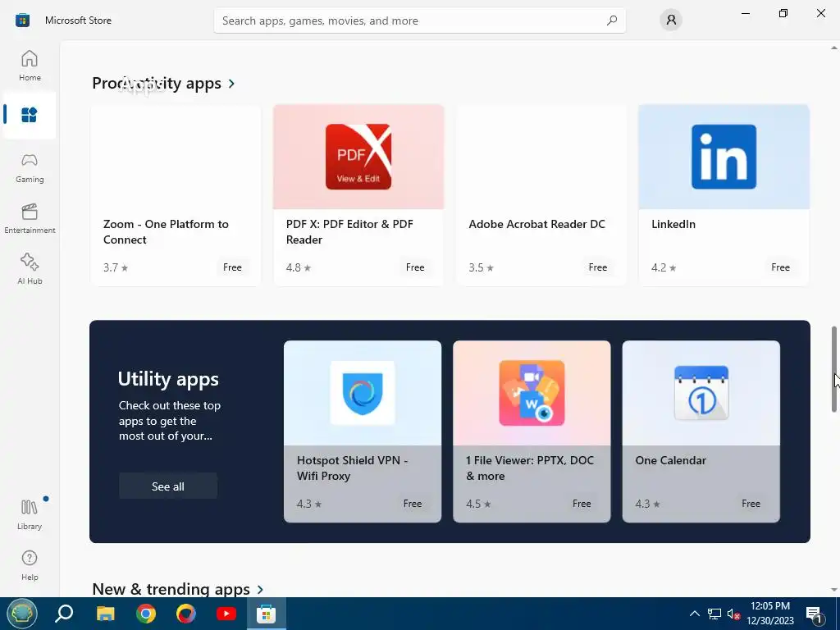
Task: Select the Apps sidebar icon
Action: click(x=30, y=115)
